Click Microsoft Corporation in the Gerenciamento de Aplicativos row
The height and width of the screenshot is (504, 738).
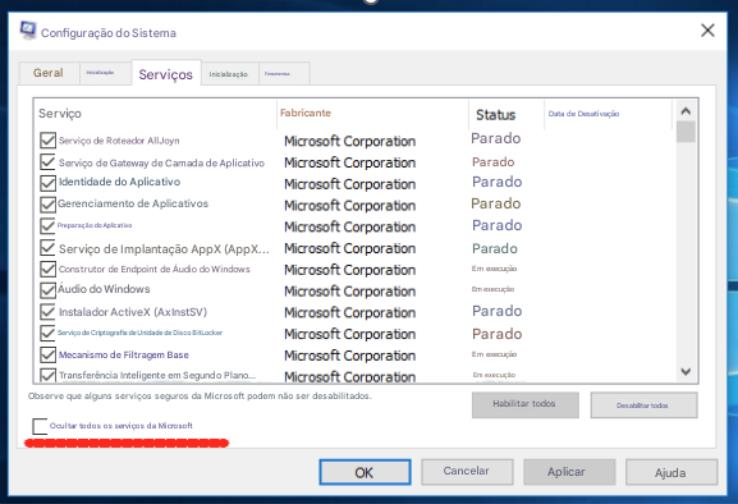[x=350, y=206]
